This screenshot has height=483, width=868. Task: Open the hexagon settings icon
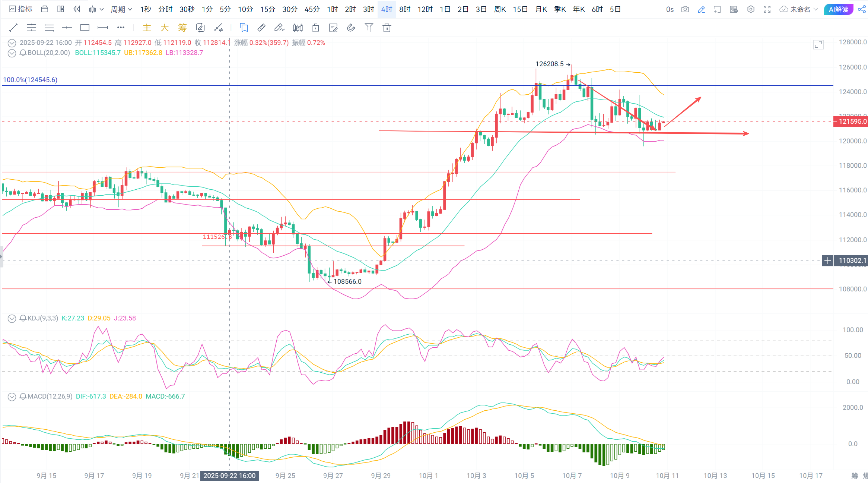click(751, 9)
